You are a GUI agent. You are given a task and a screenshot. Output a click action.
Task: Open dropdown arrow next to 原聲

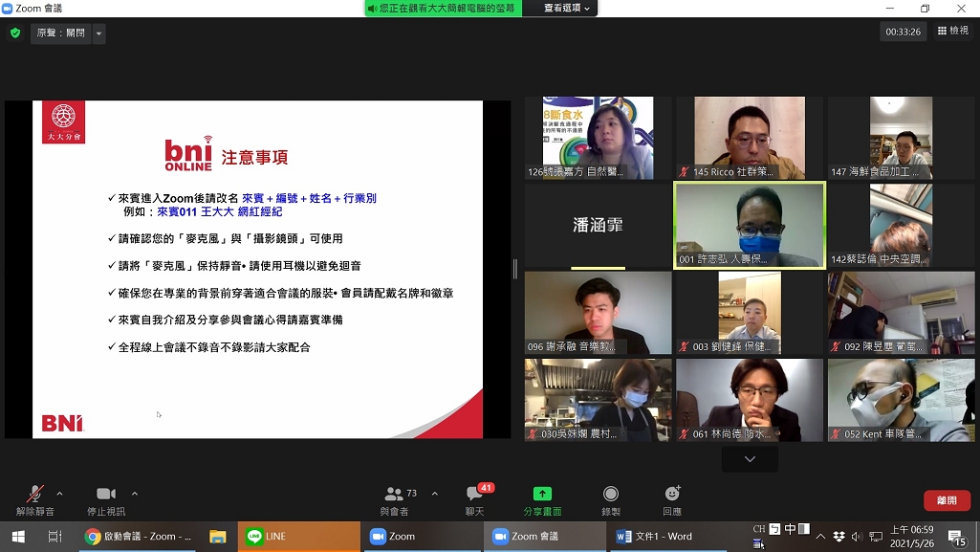[x=98, y=33]
